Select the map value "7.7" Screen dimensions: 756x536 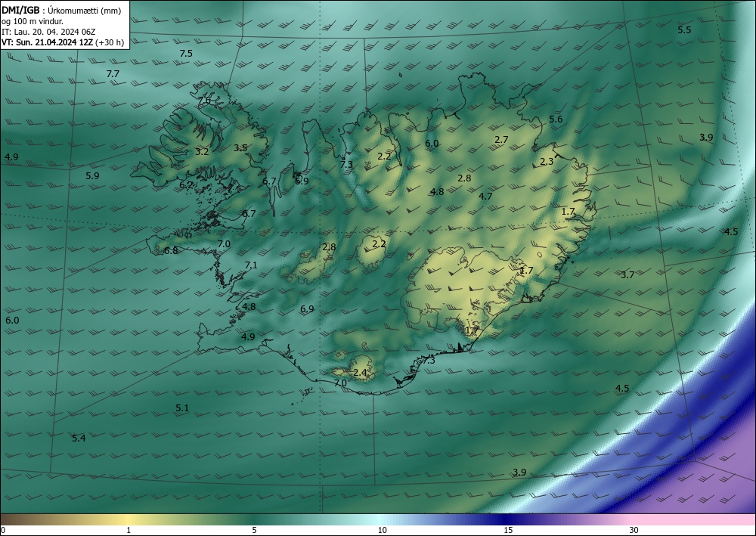[x=113, y=74]
